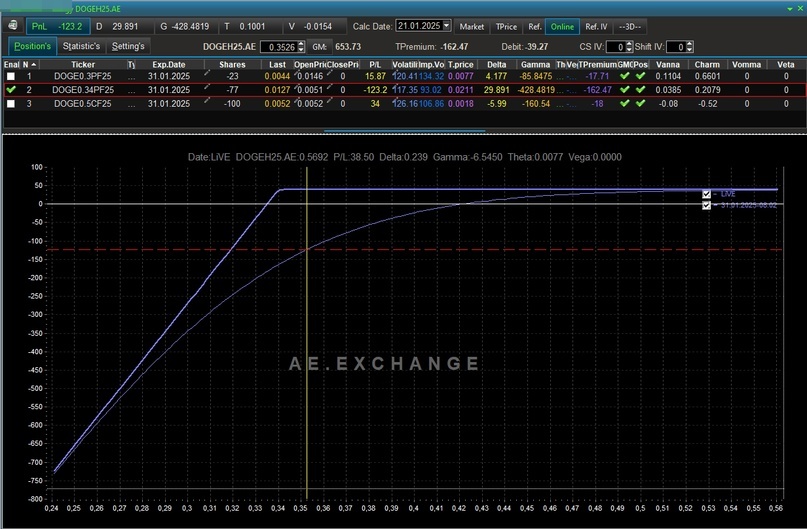Switch to the Setting's tab

[128, 46]
